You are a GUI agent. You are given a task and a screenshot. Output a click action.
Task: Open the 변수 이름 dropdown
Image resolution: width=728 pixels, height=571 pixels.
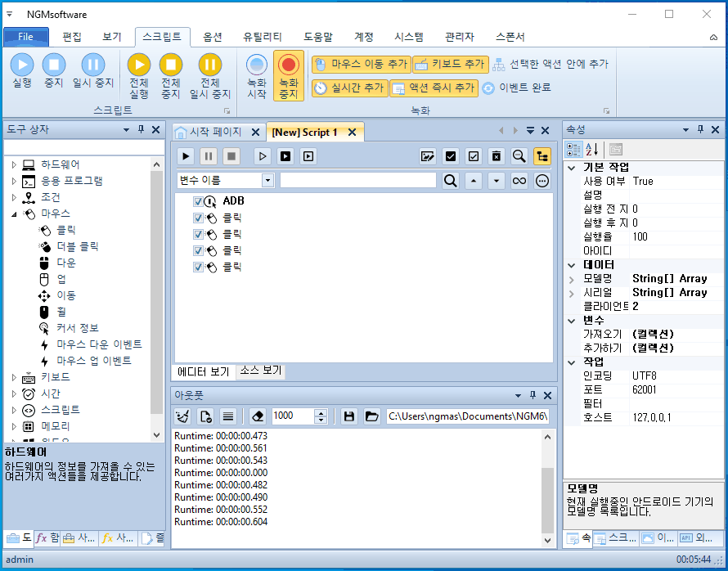[268, 180]
